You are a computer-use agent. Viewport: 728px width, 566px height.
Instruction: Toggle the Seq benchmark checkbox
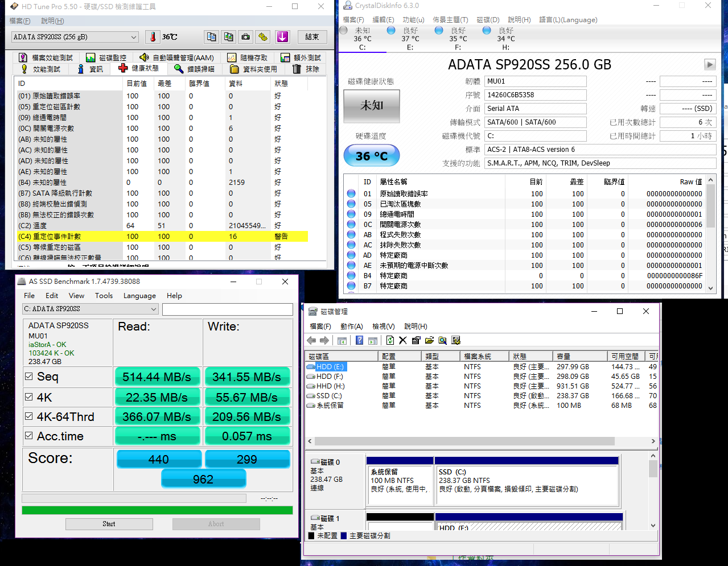pos(28,377)
